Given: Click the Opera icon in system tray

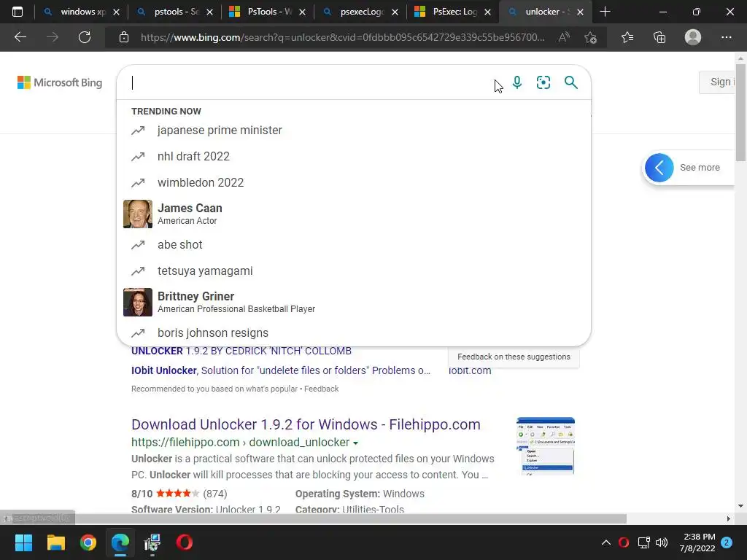Looking at the screenshot, I should click(624, 542).
